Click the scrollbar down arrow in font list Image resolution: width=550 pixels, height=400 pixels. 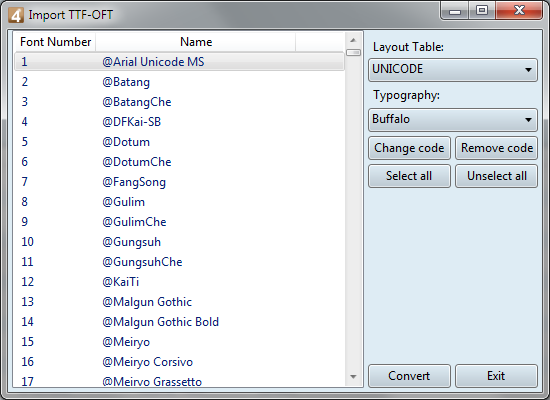point(353,377)
